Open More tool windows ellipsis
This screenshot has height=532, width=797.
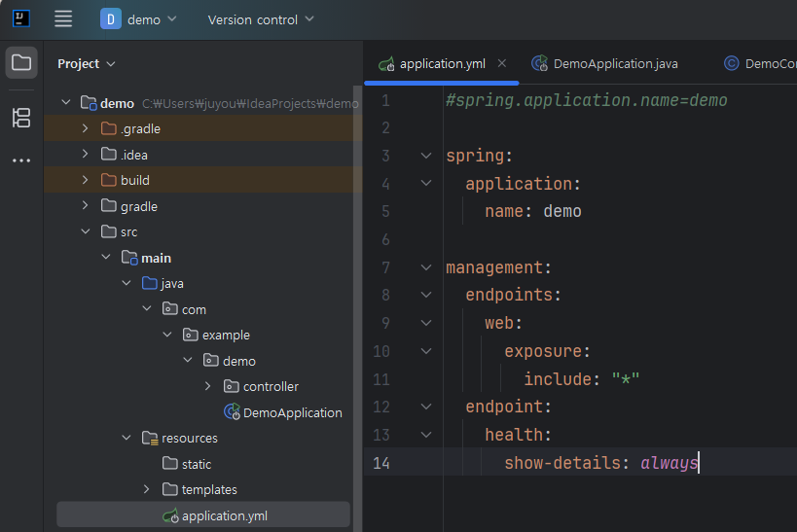coord(21,160)
